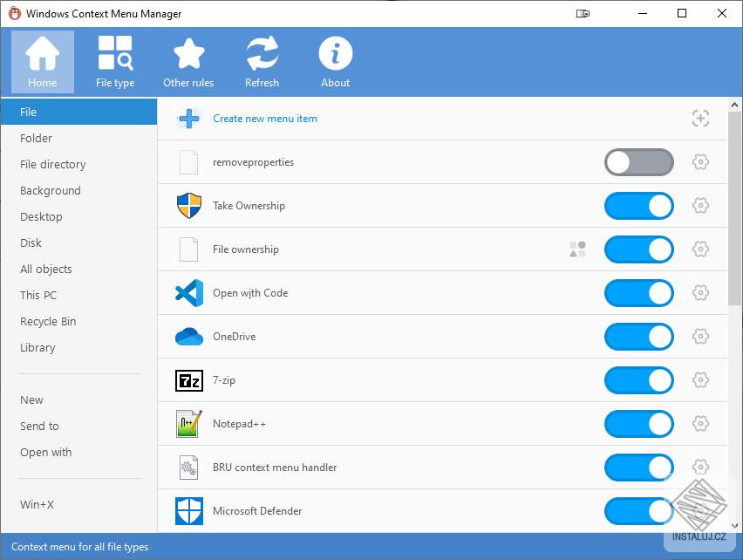This screenshot has height=560, width=743.
Task: Open the Other rules section
Action: pos(188,62)
